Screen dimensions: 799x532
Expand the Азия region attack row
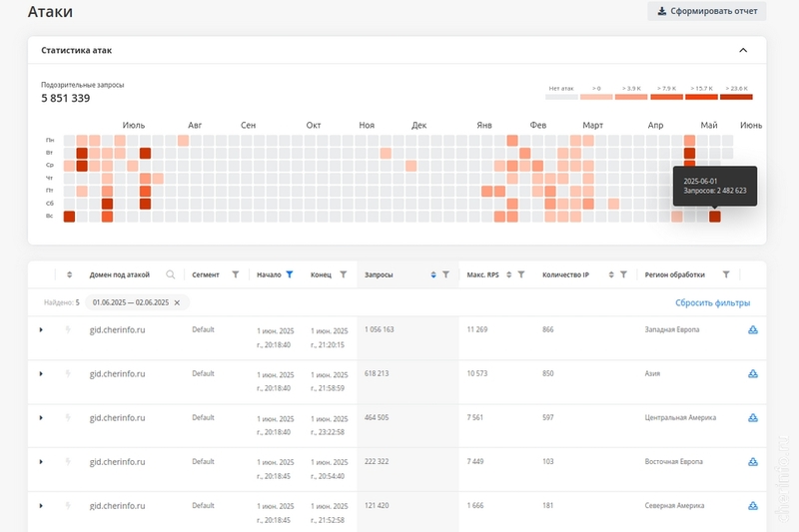pyautogui.click(x=41, y=373)
